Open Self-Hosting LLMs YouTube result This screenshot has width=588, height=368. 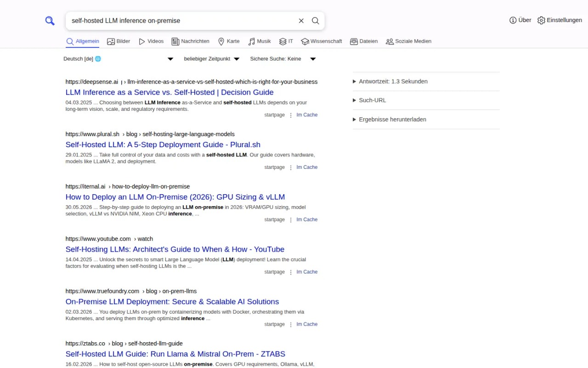point(175,249)
